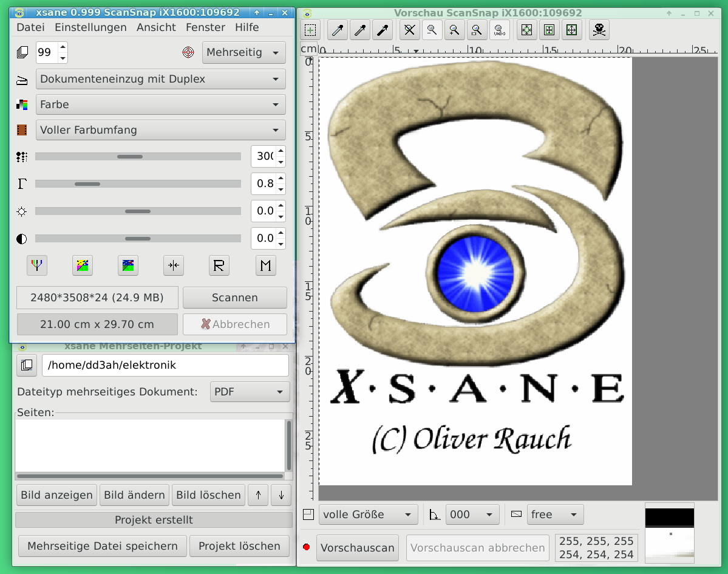Click the auto-select scan area icon
The image size is (728, 574).
pos(526,30)
